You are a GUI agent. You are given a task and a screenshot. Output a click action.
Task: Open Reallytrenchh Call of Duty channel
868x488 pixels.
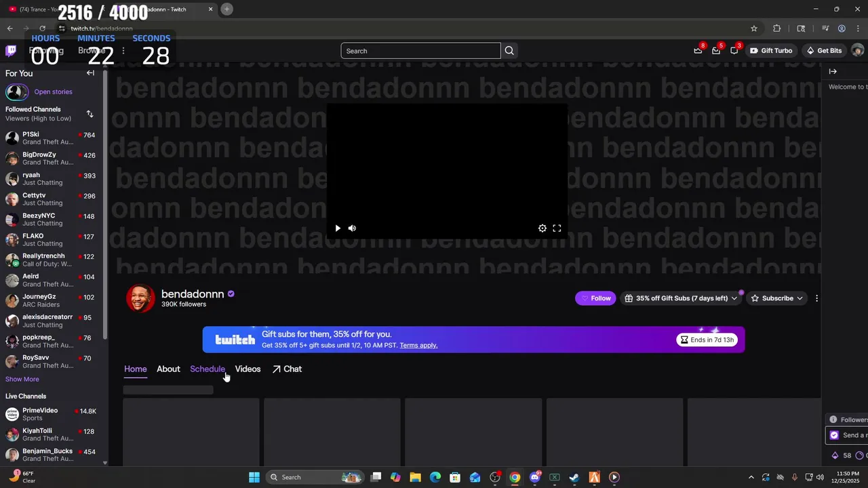click(52, 260)
